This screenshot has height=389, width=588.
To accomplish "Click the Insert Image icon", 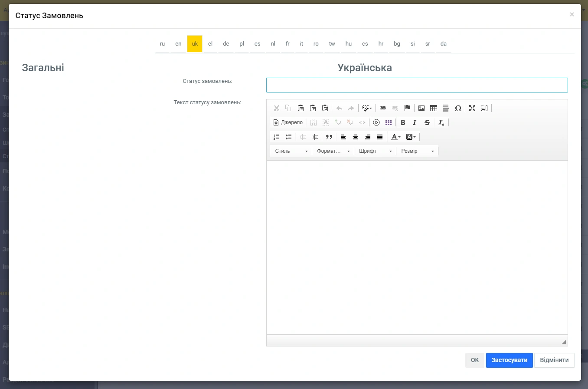I will tap(421, 108).
